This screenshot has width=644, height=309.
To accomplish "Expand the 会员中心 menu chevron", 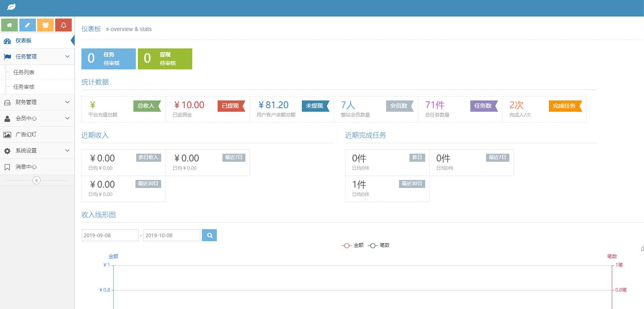I will (67, 118).
